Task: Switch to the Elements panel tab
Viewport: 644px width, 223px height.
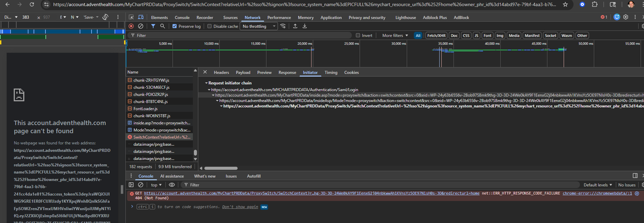Action: pyautogui.click(x=159, y=17)
